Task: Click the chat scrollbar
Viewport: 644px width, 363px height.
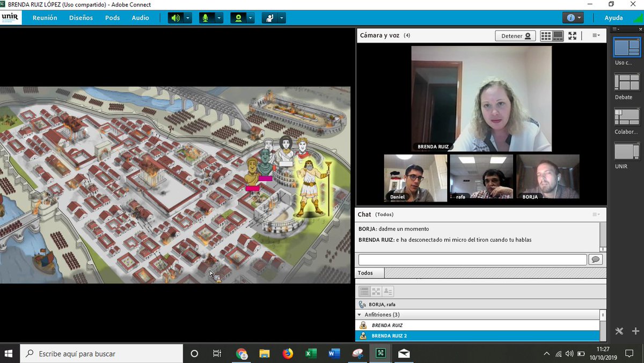Action: [x=603, y=237]
